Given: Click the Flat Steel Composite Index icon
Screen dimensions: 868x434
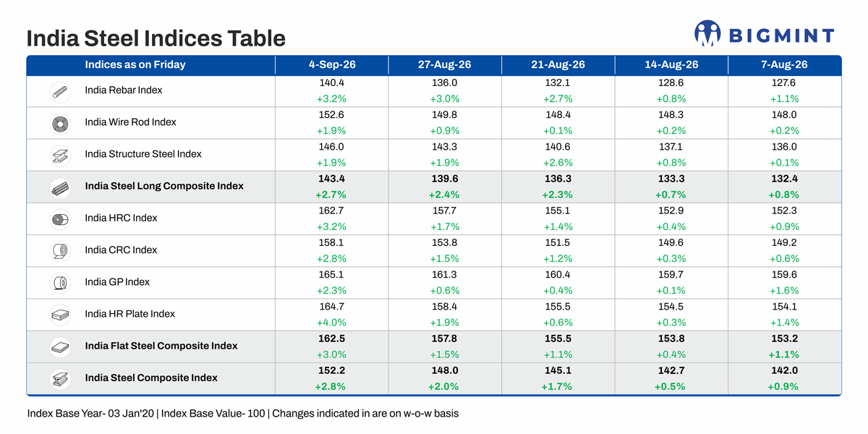Looking at the screenshot, I should point(59,347).
